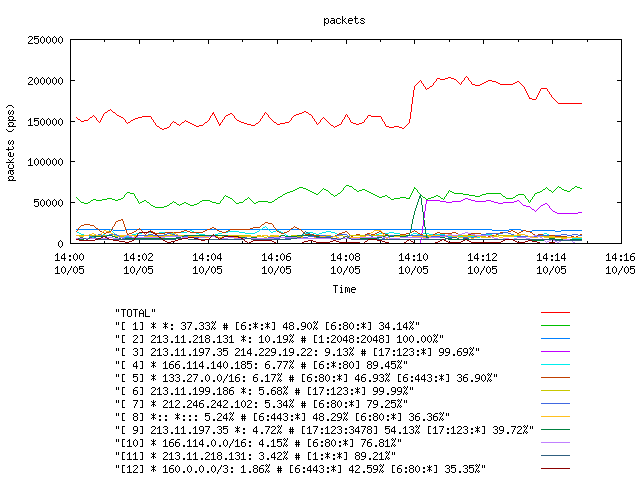Click legend entry [ 4] 166.114.140.185
640x480 pixels.
pyautogui.click(x=261, y=365)
